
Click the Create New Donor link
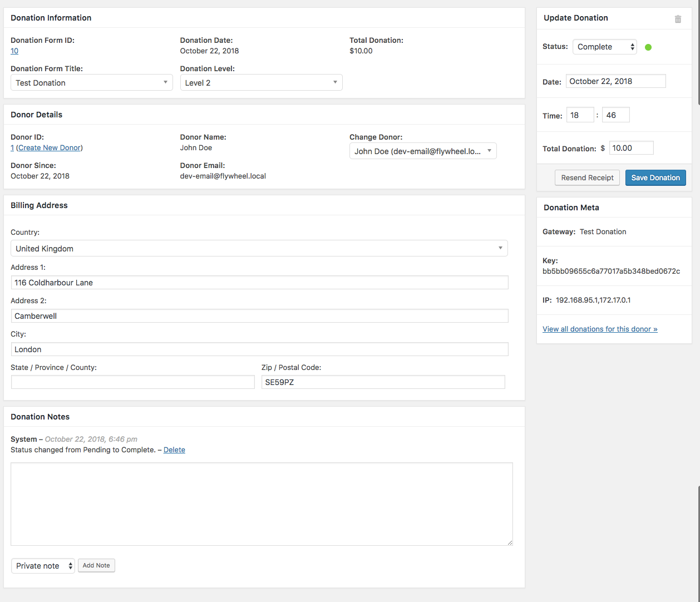pos(50,148)
